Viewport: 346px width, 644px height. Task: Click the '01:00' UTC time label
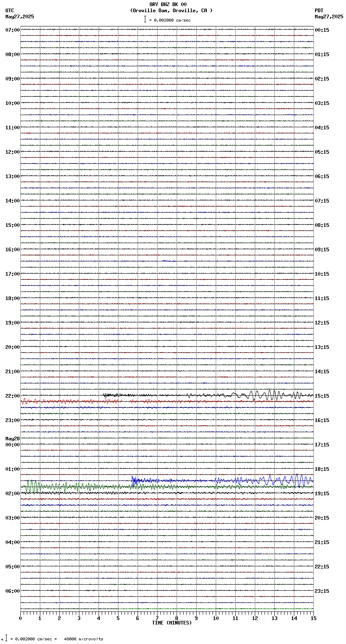[13, 469]
